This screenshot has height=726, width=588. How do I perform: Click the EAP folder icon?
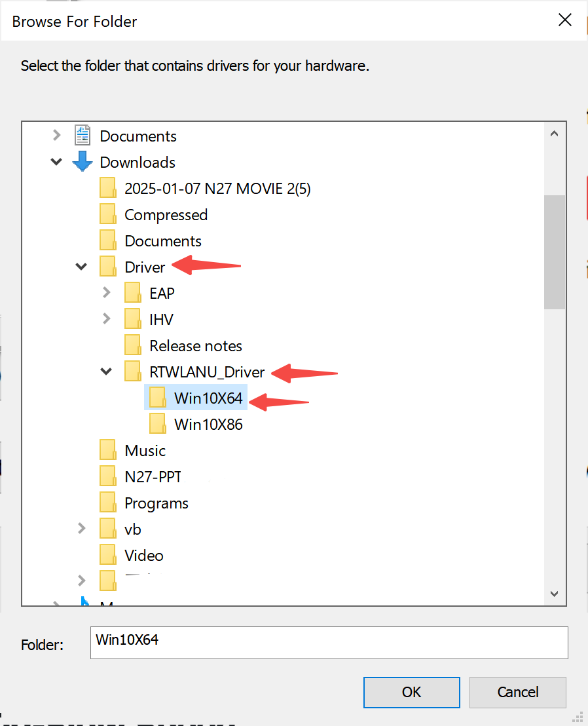click(x=133, y=293)
